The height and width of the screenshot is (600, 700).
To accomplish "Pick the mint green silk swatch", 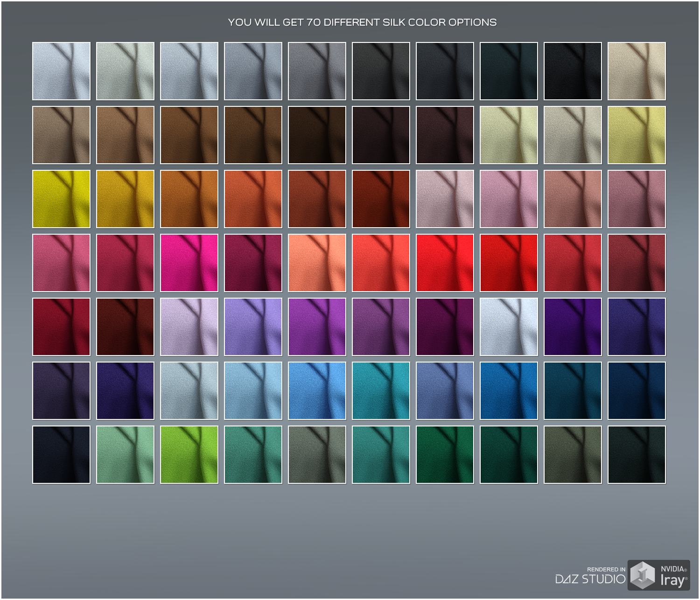I will [x=125, y=454].
